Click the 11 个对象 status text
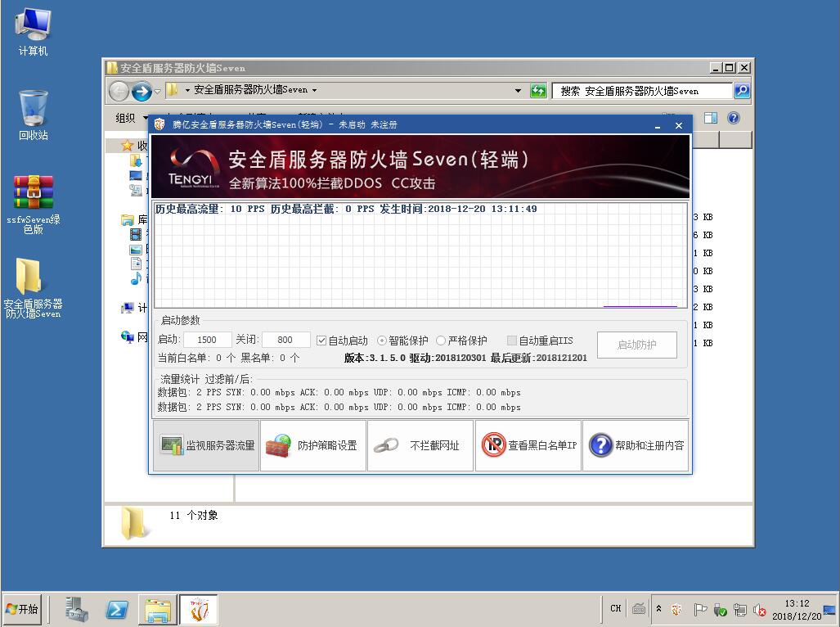The image size is (840, 627). pos(193,516)
